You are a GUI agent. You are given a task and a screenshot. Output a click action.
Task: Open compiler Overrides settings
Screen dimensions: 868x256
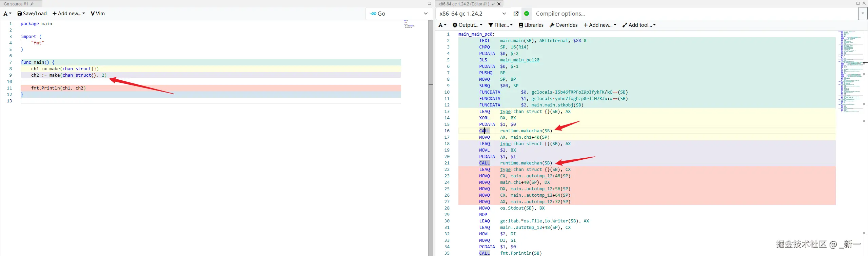tap(563, 25)
